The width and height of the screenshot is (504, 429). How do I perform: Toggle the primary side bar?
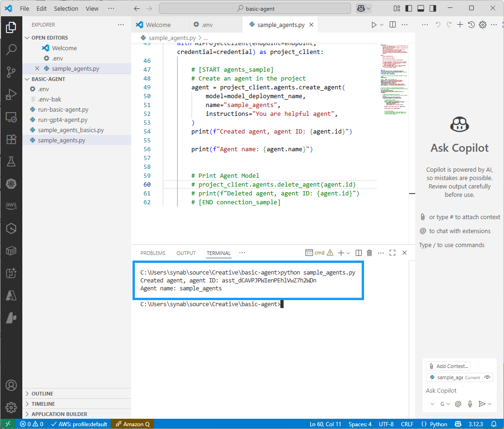(409, 8)
